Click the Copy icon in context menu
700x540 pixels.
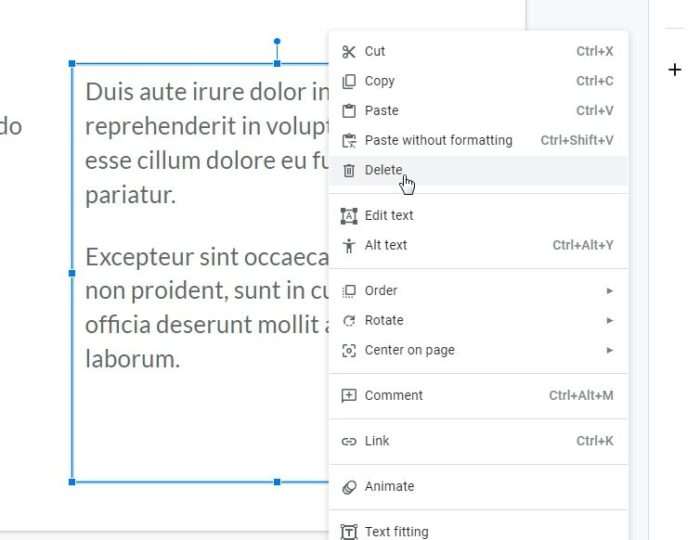[349, 81]
